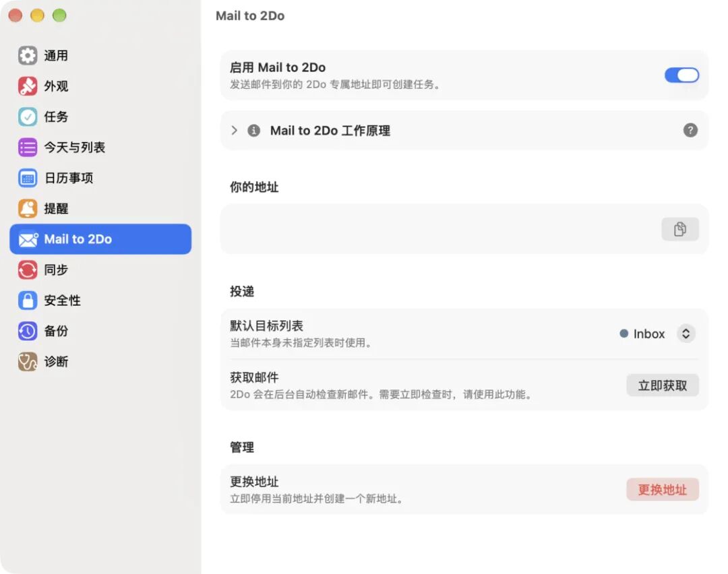Viewport: 728px width, 574px height.
Task: Select the 任务 checkmark icon
Action: (28, 117)
